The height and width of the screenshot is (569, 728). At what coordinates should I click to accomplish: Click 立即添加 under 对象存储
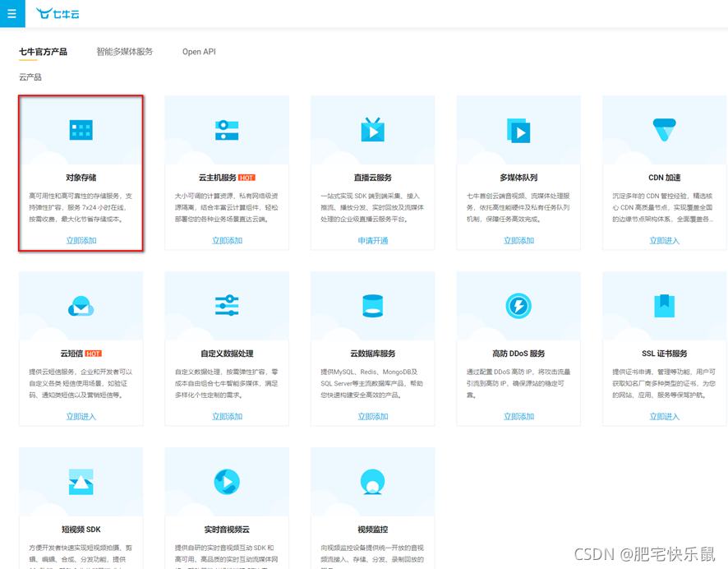coord(81,241)
